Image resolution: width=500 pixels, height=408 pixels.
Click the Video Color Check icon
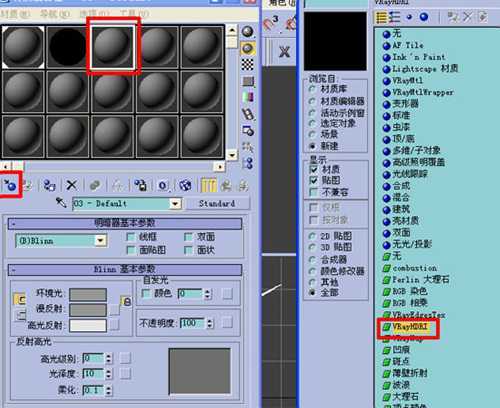(248, 97)
